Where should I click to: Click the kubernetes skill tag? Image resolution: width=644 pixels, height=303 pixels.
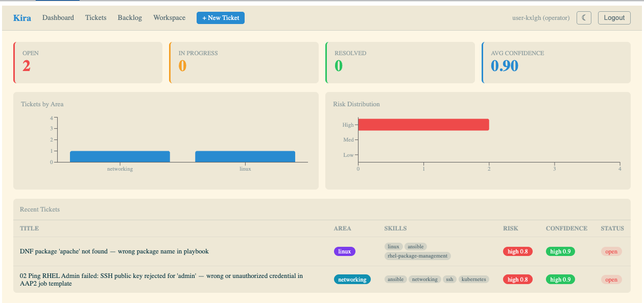coord(474,279)
